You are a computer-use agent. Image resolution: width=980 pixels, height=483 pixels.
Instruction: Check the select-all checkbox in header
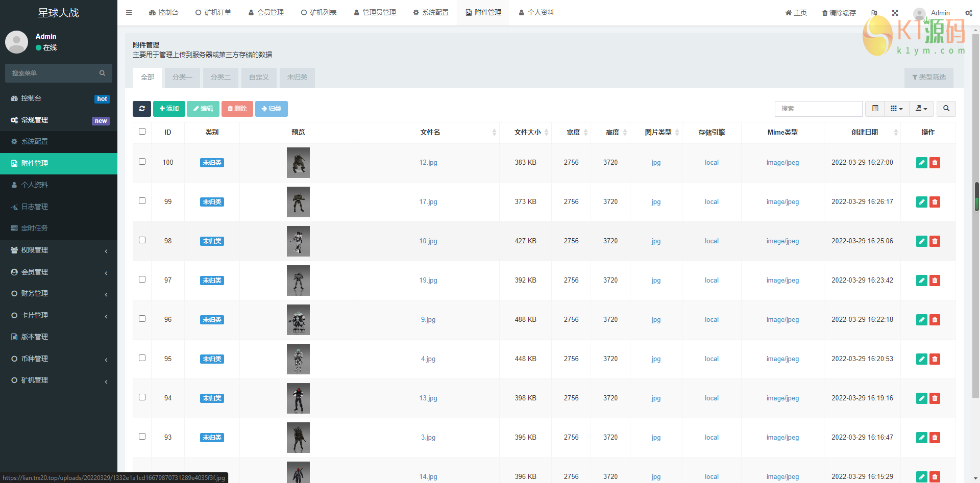pos(142,132)
